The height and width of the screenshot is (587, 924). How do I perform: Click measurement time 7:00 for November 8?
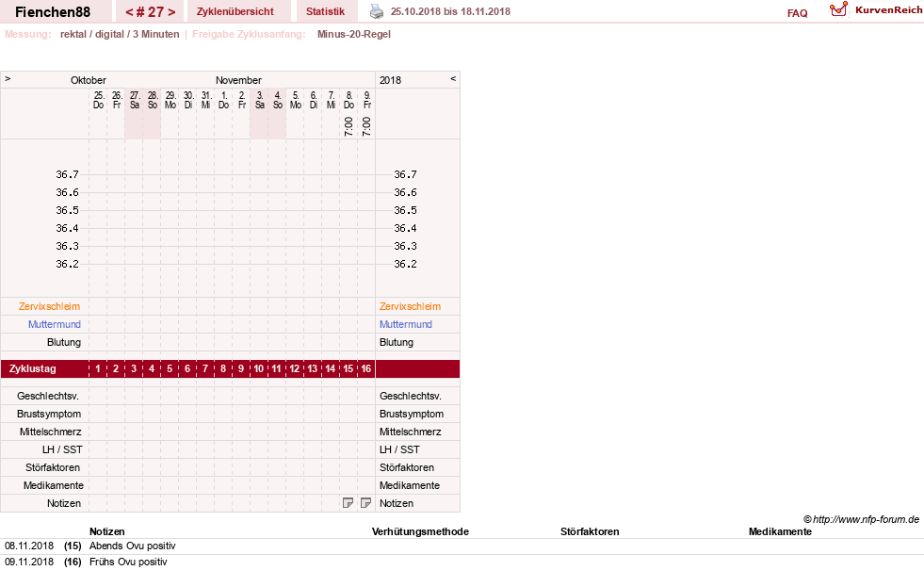(x=349, y=126)
